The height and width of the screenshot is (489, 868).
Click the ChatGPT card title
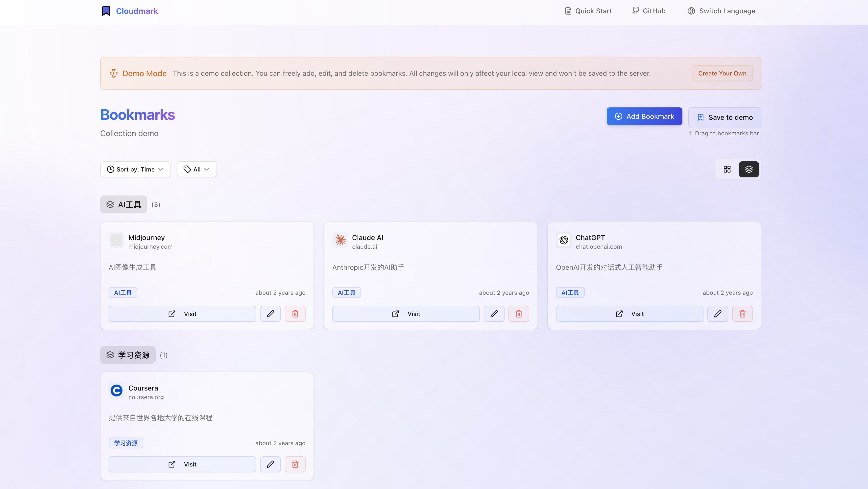tap(590, 238)
